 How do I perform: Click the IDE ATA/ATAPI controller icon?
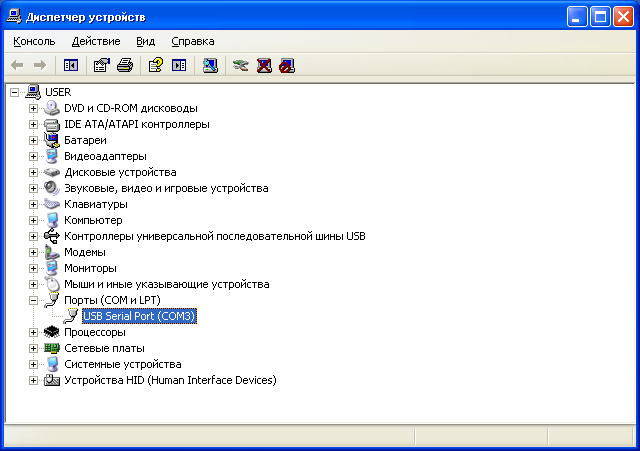(52, 124)
